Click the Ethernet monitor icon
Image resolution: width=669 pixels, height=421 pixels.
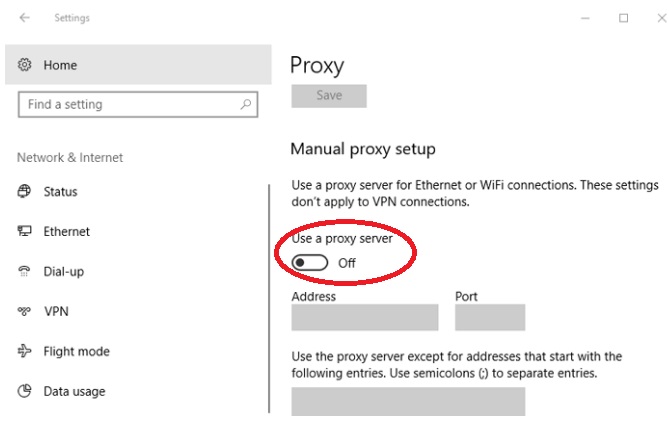pos(24,231)
